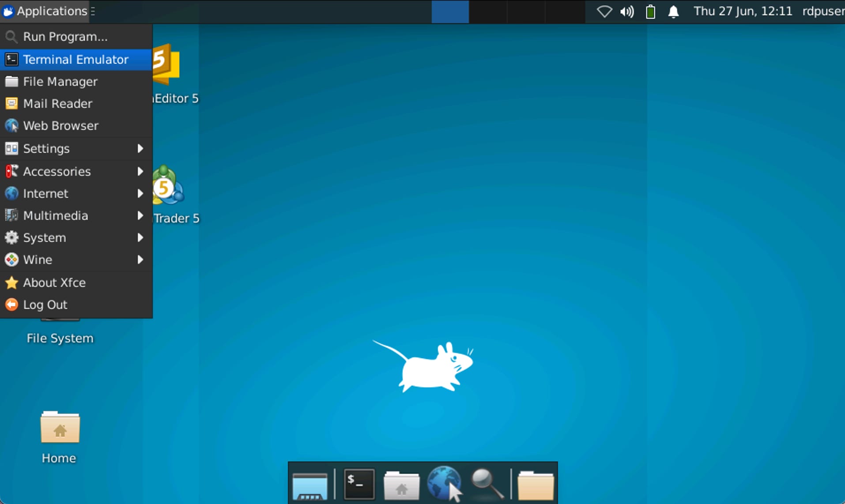The image size is (845, 504).
Task: Click Log Out in the menu
Action: [x=45, y=305]
